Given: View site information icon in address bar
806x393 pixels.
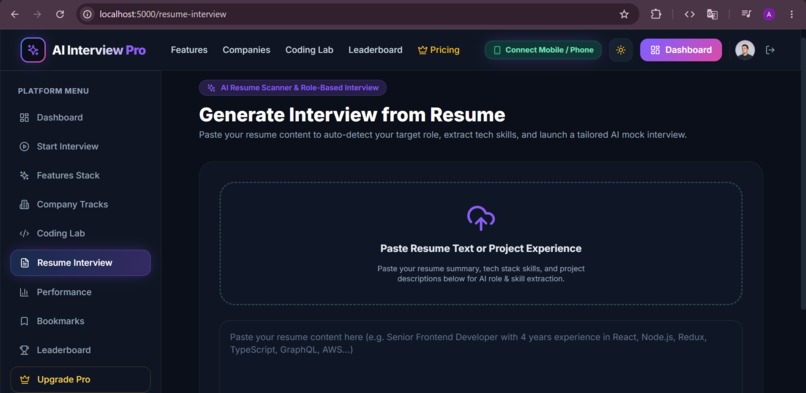Looking at the screenshot, I should 87,14.
